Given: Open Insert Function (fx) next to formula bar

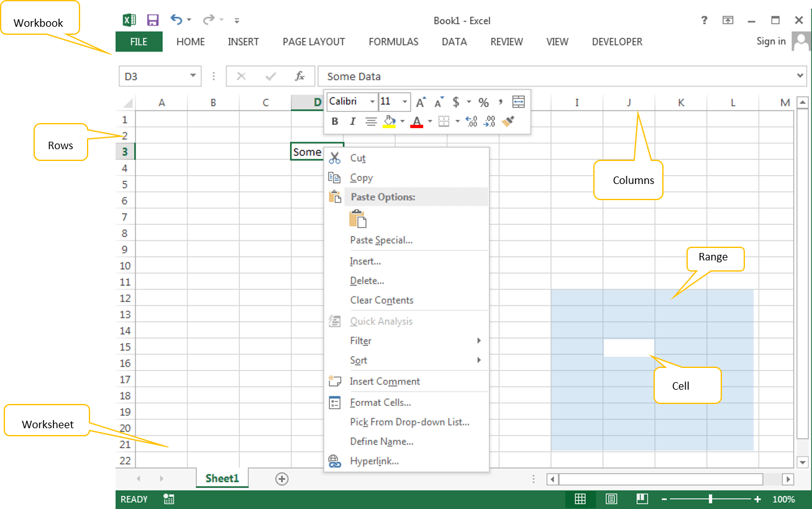Looking at the screenshot, I should pos(300,76).
